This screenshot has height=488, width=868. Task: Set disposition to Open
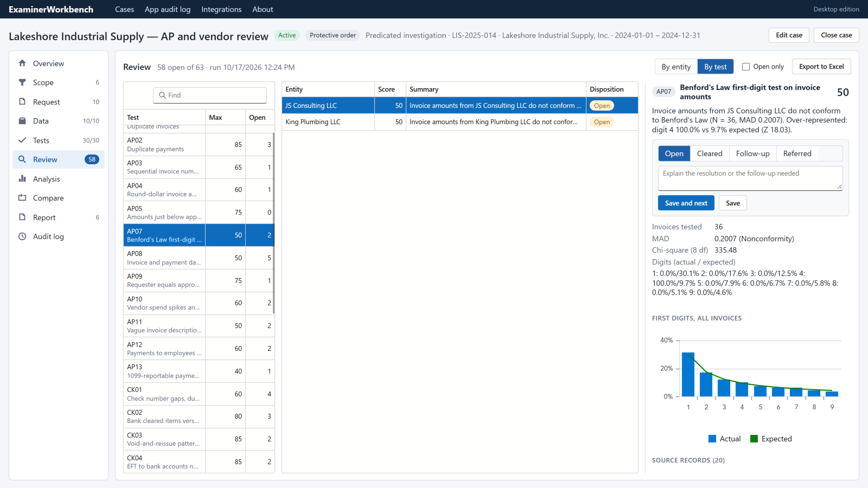[674, 154]
